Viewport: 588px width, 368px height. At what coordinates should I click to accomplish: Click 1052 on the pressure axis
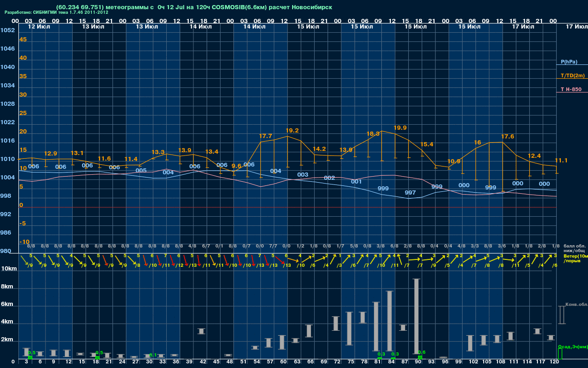point(8,30)
